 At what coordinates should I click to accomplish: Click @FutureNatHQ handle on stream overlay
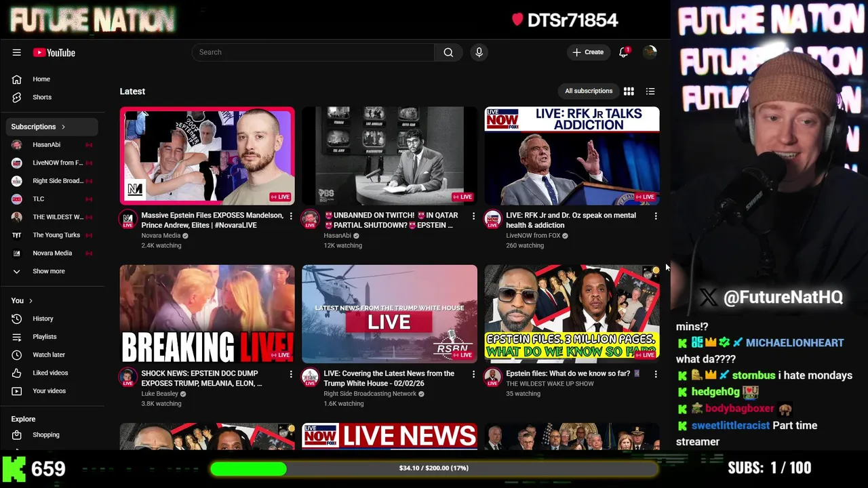tap(783, 297)
